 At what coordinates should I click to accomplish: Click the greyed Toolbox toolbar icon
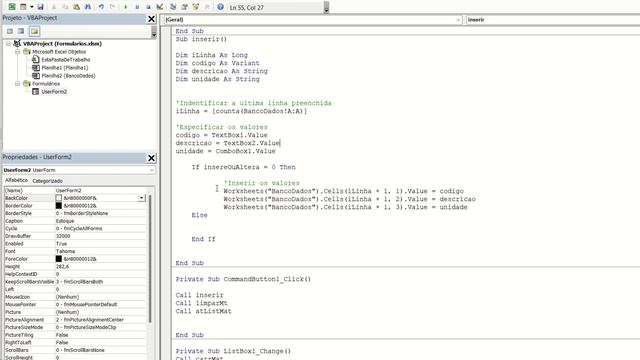(x=207, y=7)
